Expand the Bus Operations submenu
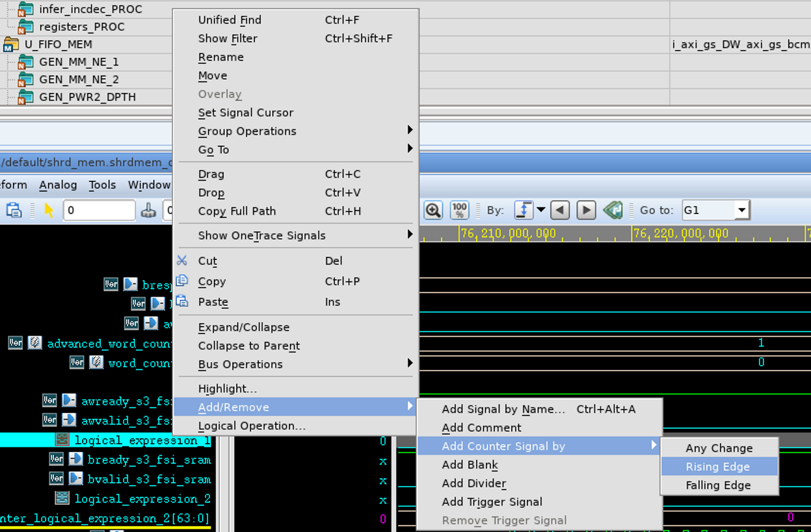 (296, 364)
